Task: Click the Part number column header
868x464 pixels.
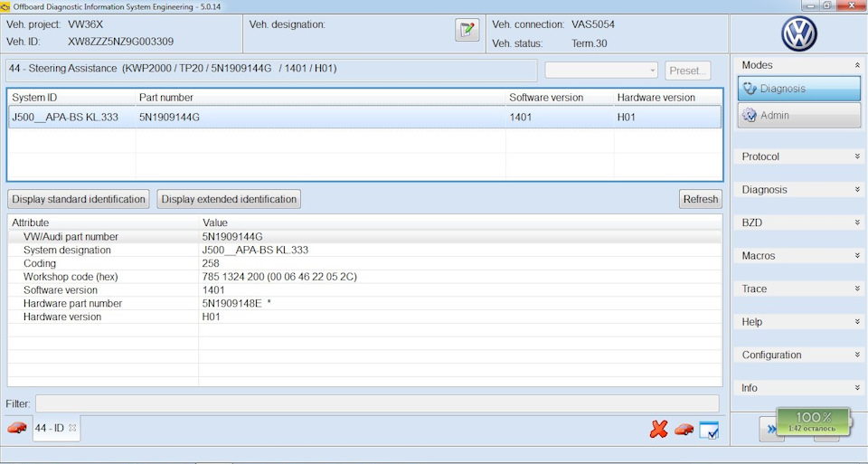Action: click(x=320, y=98)
